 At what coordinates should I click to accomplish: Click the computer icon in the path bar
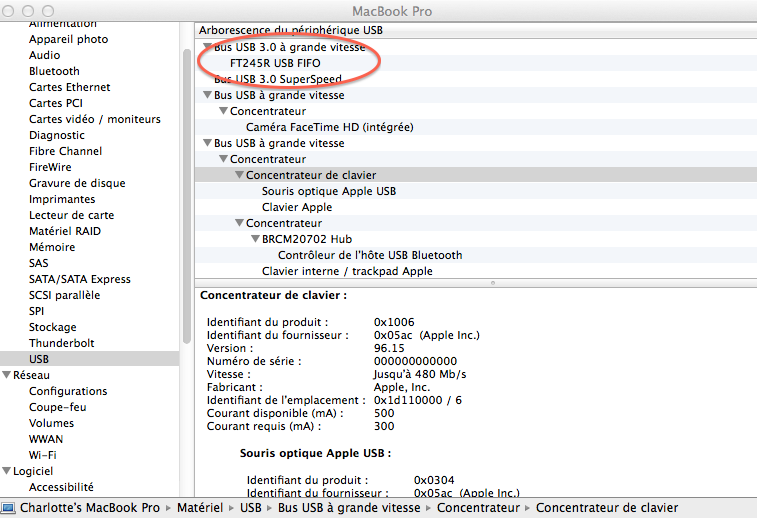[8, 508]
